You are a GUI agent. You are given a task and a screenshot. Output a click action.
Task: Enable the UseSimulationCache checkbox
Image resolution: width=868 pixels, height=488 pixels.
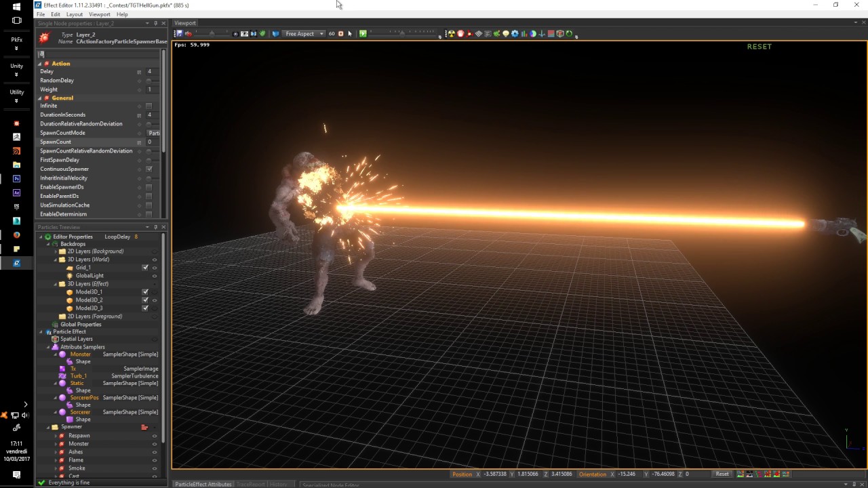149,205
